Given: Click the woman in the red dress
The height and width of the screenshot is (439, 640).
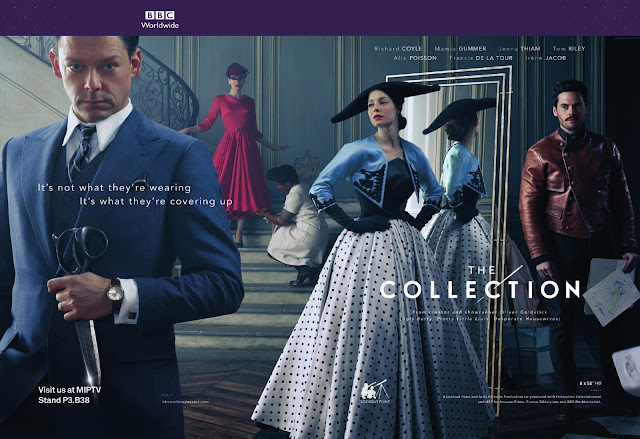Looking at the screenshot, I should click(x=238, y=151).
